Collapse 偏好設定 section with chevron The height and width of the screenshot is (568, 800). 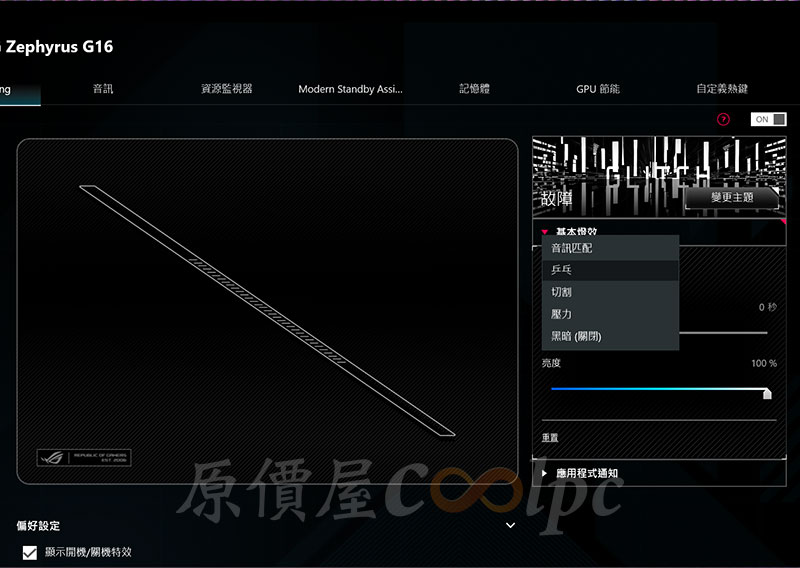510,525
